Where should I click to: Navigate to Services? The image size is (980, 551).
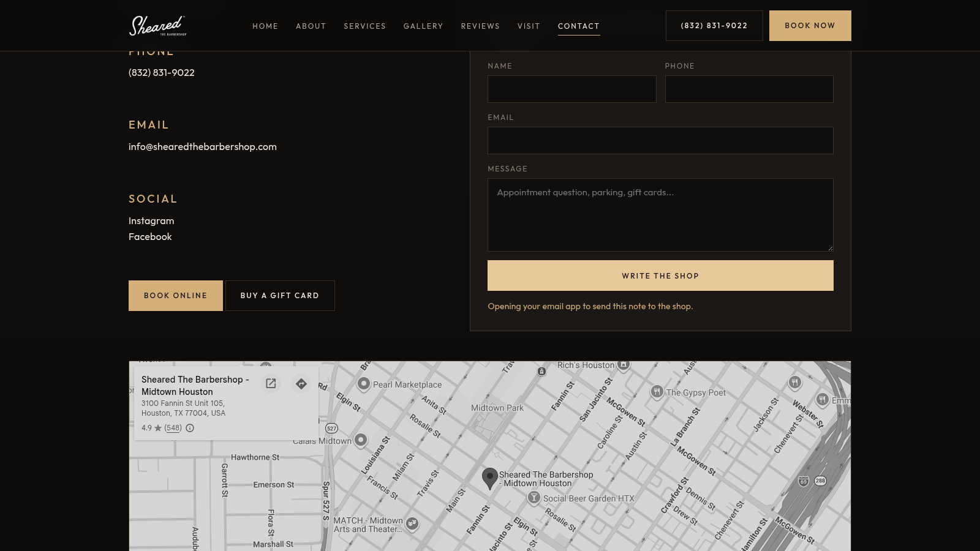click(365, 26)
